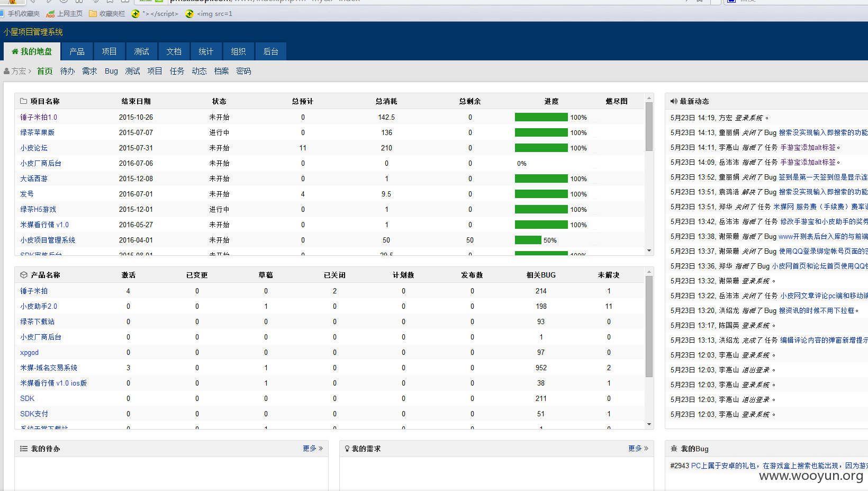Click product list scrollbar down arrow
Screen dimensions: 868x491
649,424
